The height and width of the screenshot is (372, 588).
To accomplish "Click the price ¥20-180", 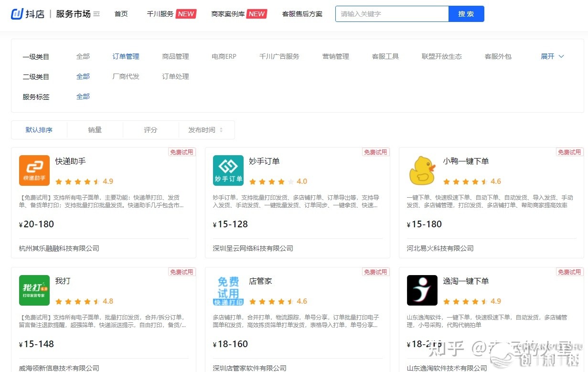I will click(x=37, y=224).
